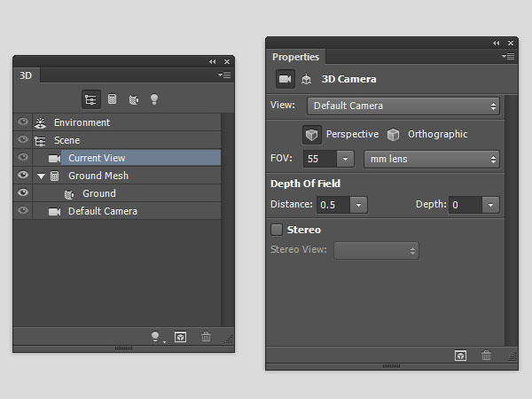
Task: Collapse the Ground Mesh tree item
Action: click(41, 176)
